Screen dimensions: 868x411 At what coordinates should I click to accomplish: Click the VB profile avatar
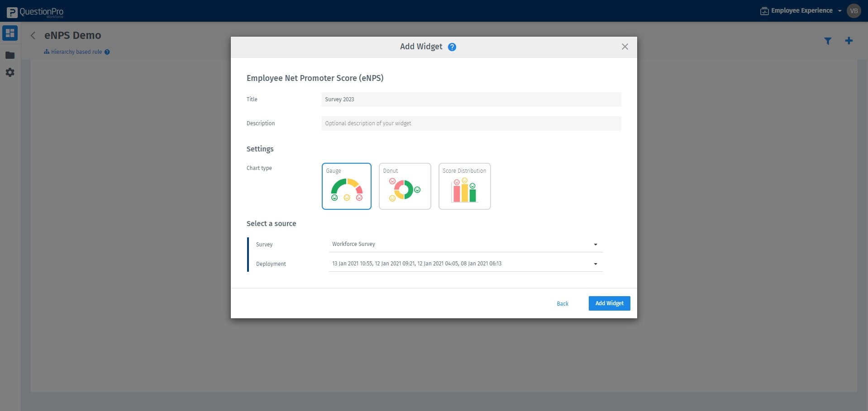(x=854, y=10)
